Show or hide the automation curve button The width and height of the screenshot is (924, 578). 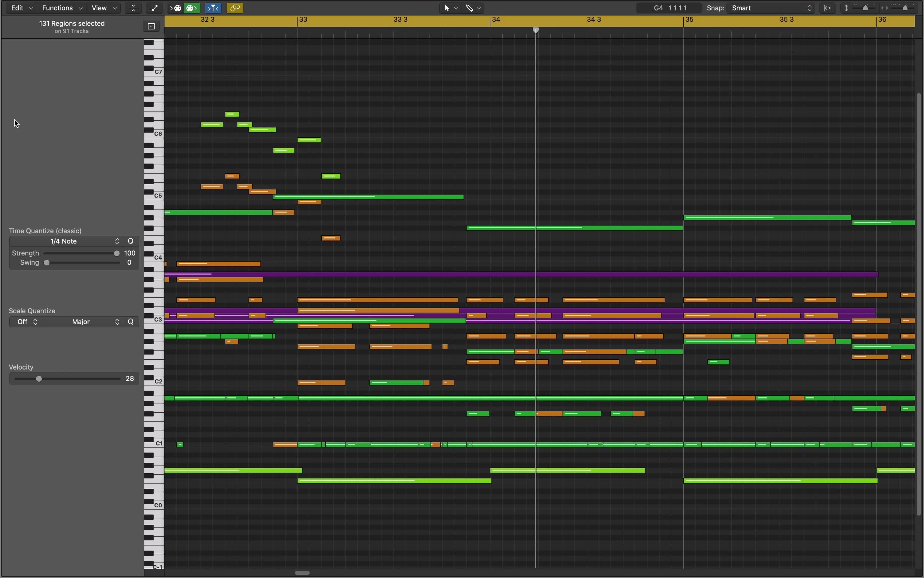tap(155, 8)
